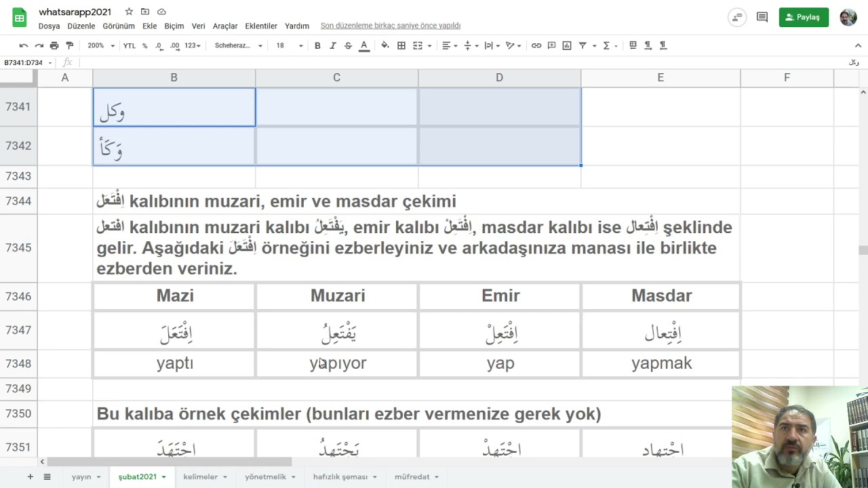Viewport: 868px width, 488px height.
Task: Format cells as percent
Action: tap(144, 45)
